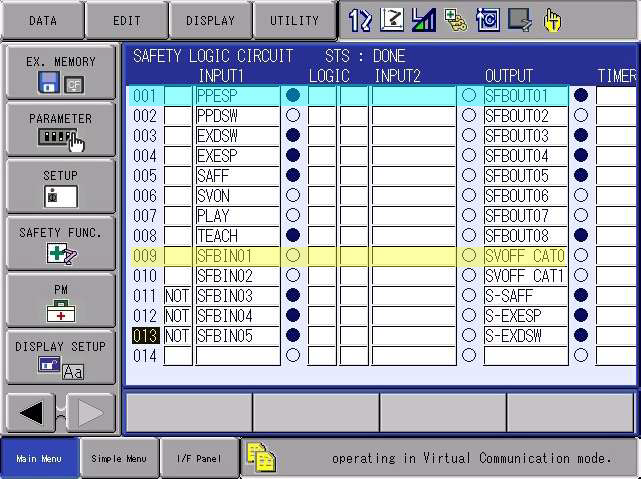Click the input status indicator for TEACH
The width and height of the screenshot is (641, 479).
click(x=293, y=235)
